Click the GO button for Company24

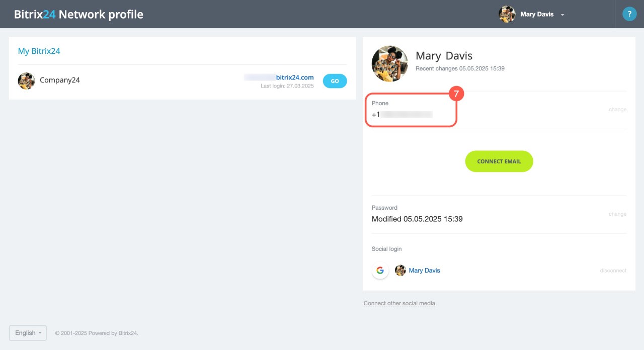335,81
